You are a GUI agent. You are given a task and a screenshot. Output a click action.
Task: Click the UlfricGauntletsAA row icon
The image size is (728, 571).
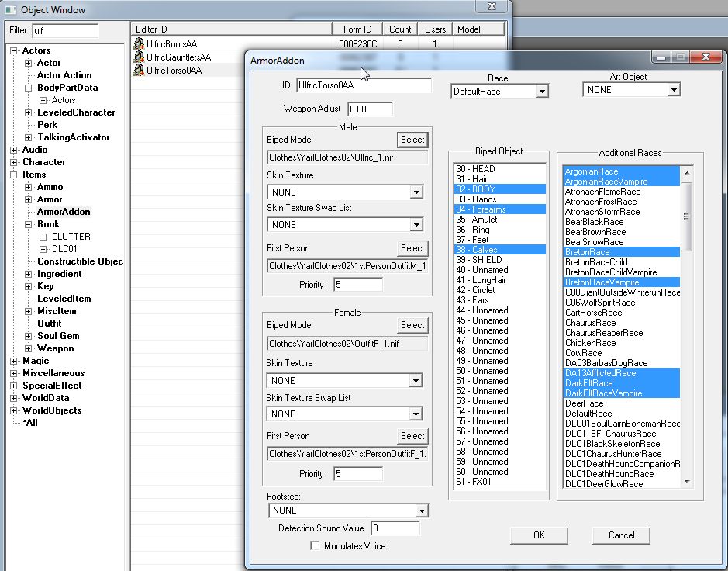[x=138, y=57]
